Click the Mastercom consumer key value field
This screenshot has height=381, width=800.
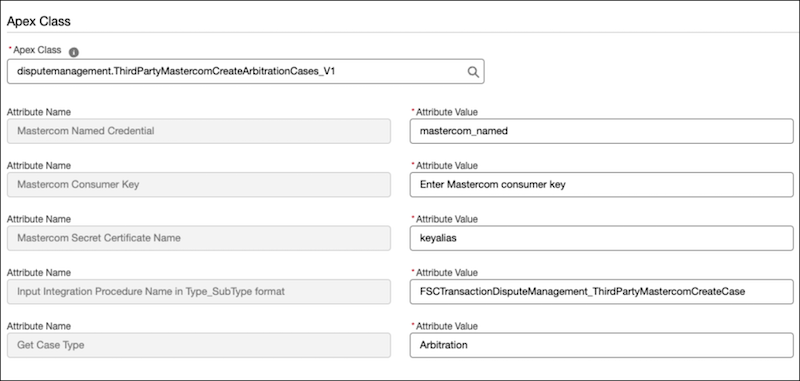click(x=602, y=185)
